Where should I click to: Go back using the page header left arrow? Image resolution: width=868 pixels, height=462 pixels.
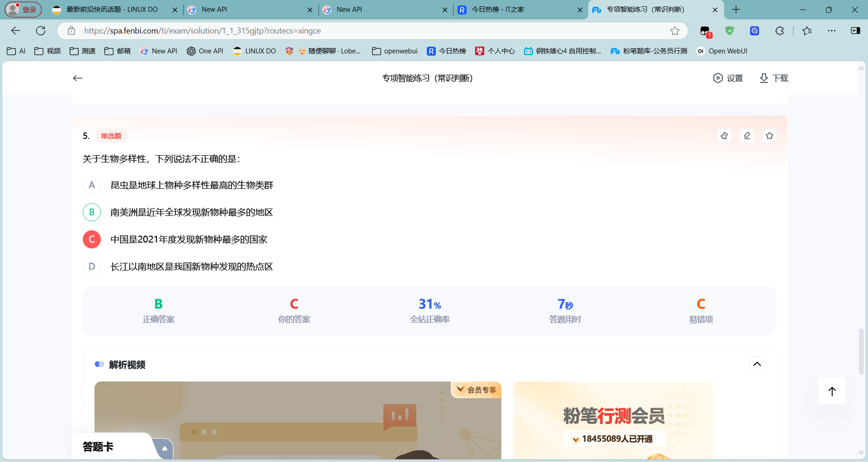click(78, 78)
